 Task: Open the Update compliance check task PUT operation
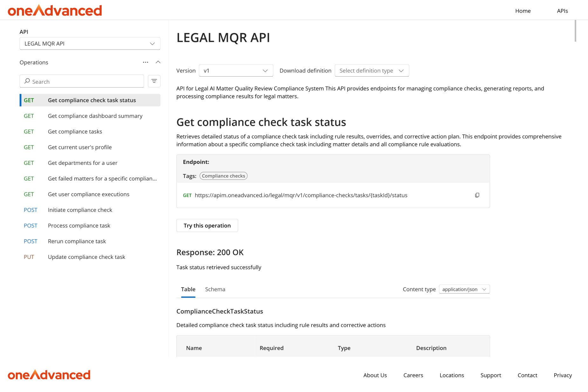point(86,257)
